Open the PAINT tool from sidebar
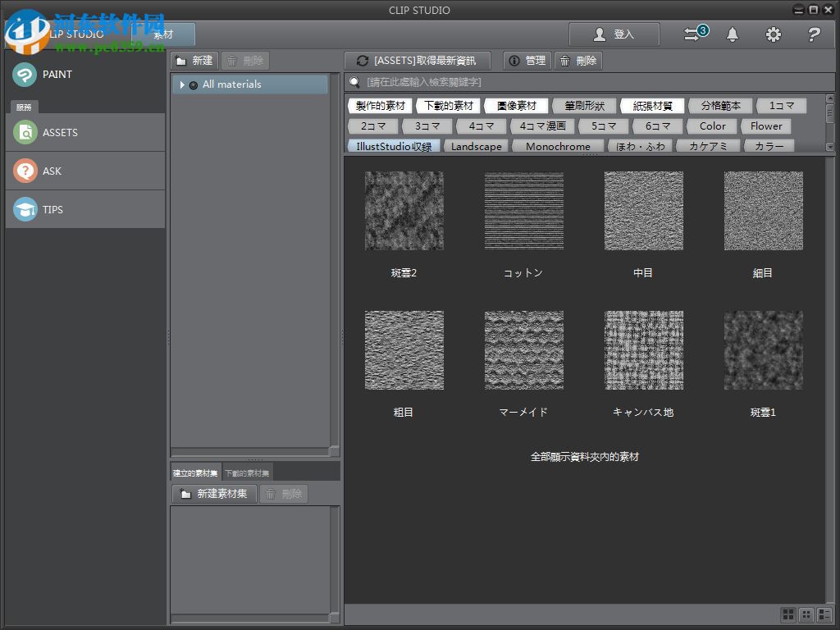The width and height of the screenshot is (840, 630). [x=49, y=75]
